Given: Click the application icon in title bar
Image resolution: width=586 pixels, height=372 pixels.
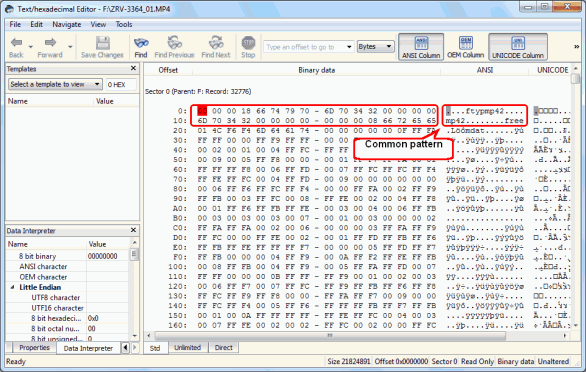Looking at the screenshot, I should (x=9, y=9).
